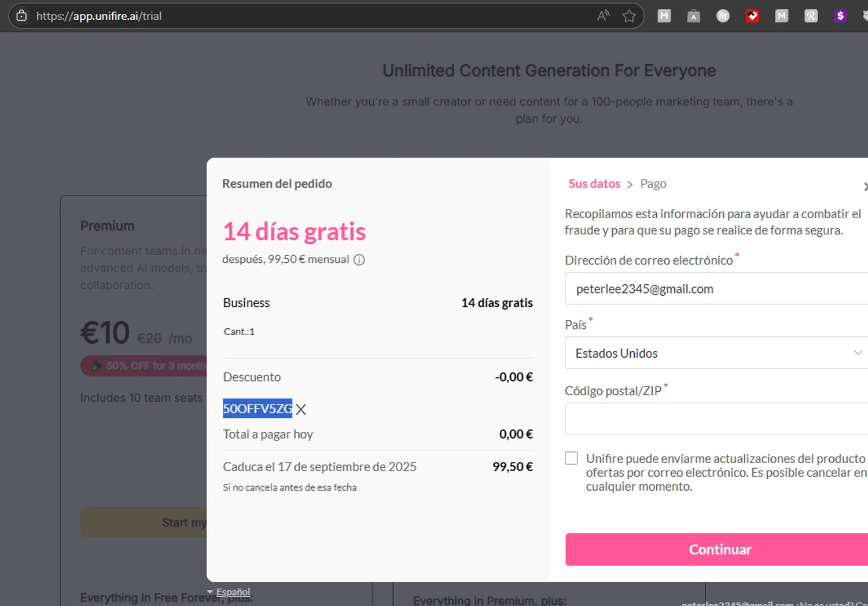868x606 pixels.
Task: Click Everything in Premium, plus: text
Action: [x=490, y=601]
